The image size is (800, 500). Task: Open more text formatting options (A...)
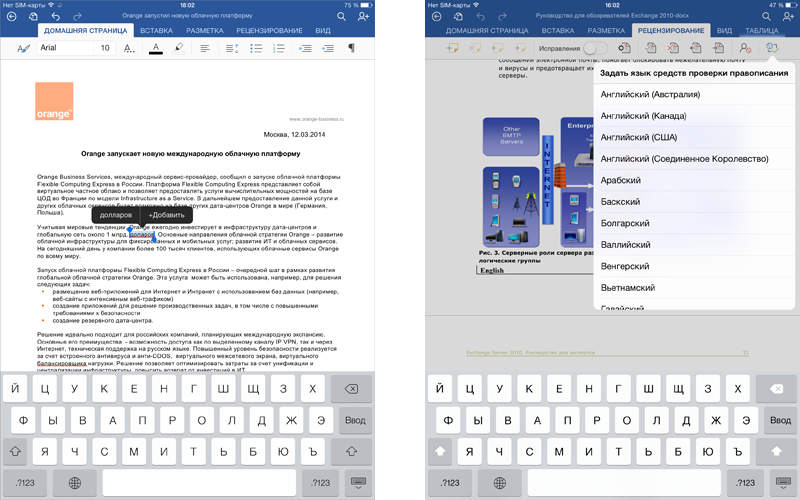tap(130, 48)
